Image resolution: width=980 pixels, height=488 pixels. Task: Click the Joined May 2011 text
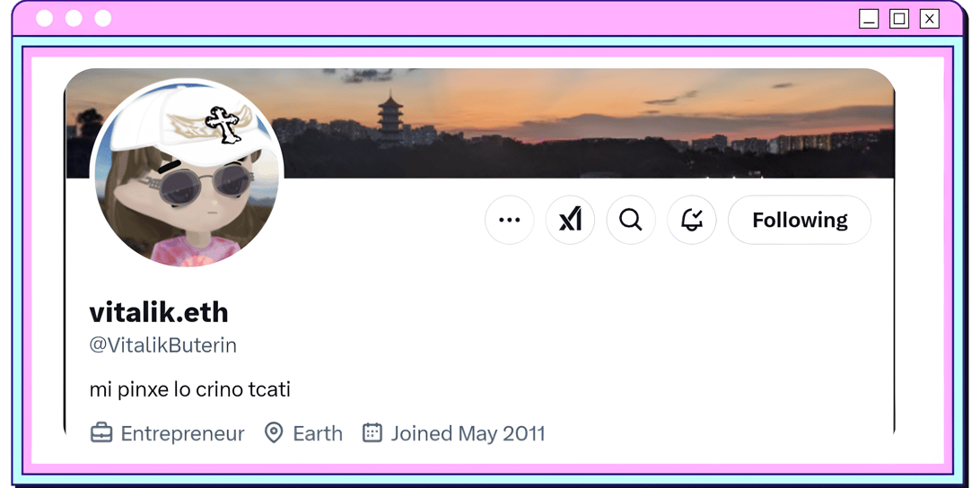point(468,433)
